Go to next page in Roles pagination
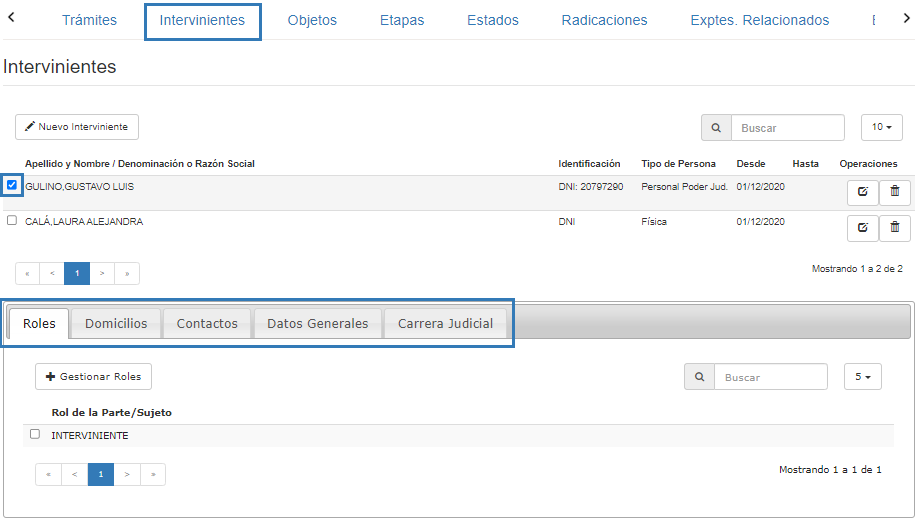The width and height of the screenshot is (921, 524). tap(127, 475)
